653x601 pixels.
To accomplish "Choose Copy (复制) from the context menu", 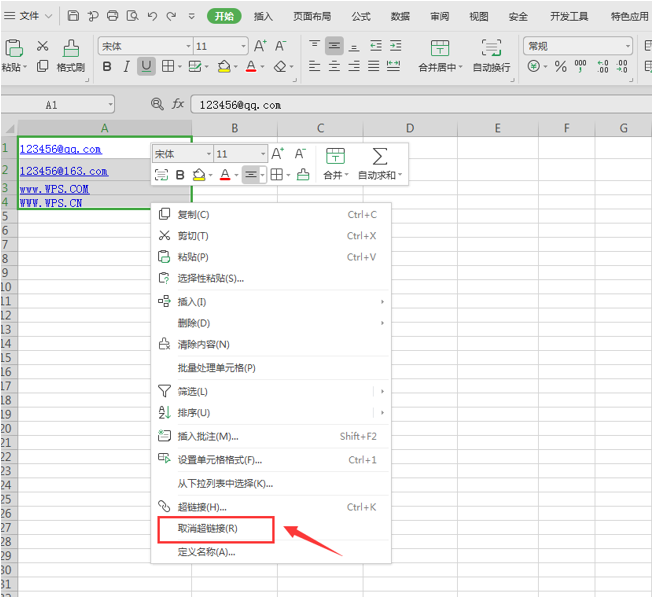I will [x=271, y=214].
